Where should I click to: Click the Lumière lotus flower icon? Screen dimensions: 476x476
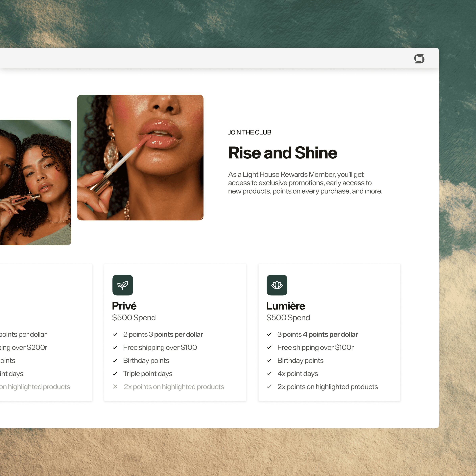point(277,285)
